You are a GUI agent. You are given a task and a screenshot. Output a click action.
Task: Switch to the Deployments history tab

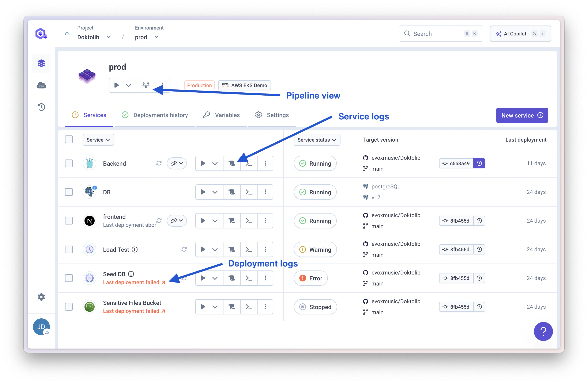(155, 115)
